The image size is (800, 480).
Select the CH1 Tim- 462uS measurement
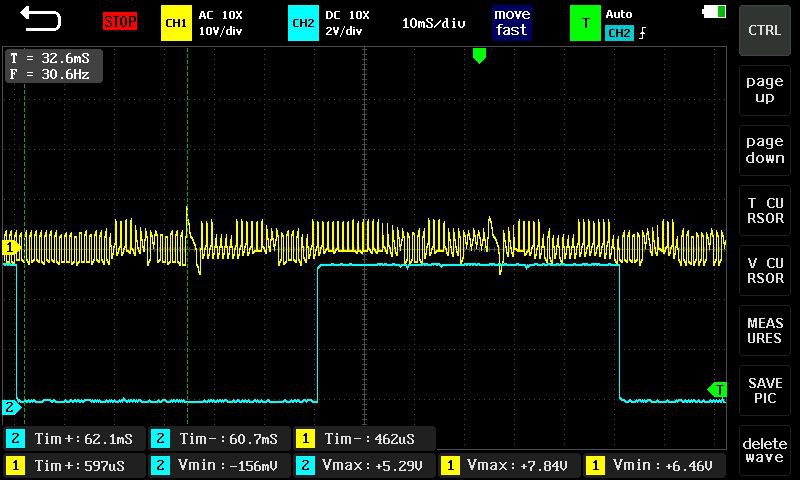[x=364, y=439]
